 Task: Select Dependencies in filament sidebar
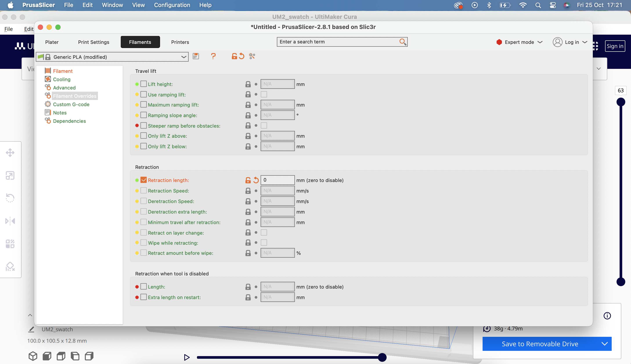pos(69,121)
